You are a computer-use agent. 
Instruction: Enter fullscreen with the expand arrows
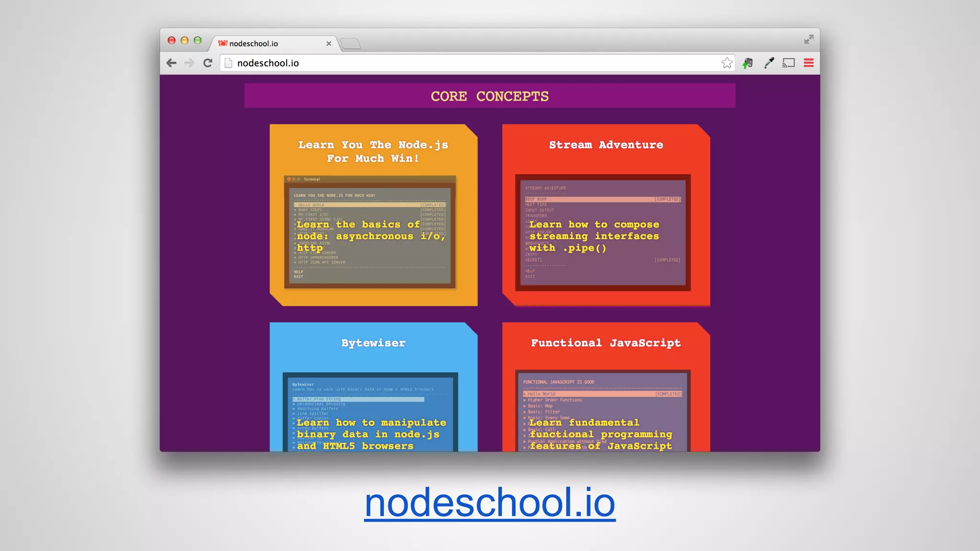(809, 40)
